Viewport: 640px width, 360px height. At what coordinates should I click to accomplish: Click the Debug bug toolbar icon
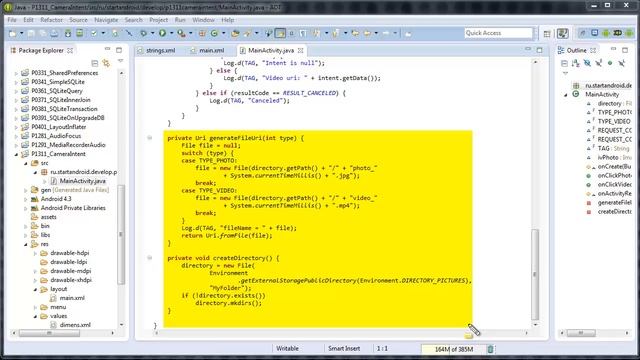[143, 33]
